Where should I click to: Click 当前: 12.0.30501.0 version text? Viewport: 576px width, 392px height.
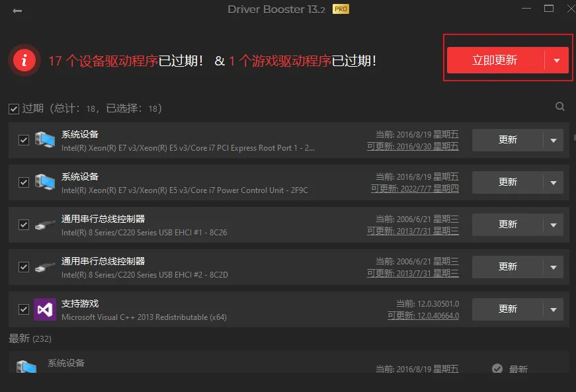click(428, 304)
